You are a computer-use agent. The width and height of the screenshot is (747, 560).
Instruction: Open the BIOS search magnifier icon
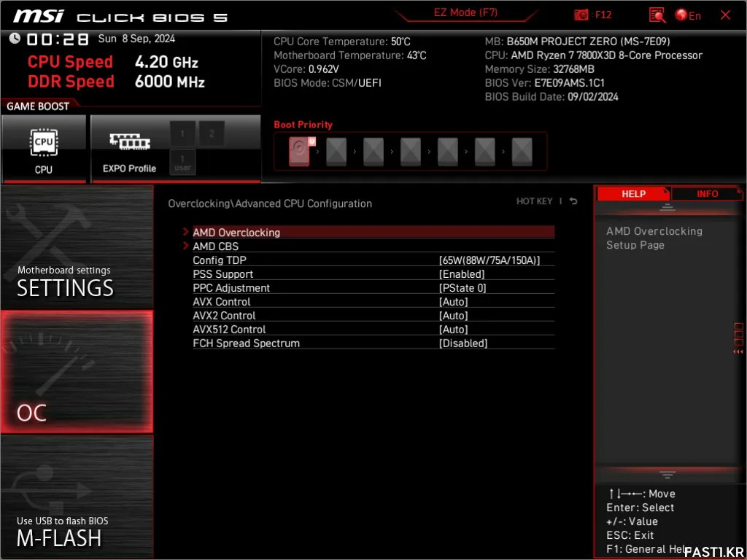click(x=657, y=15)
